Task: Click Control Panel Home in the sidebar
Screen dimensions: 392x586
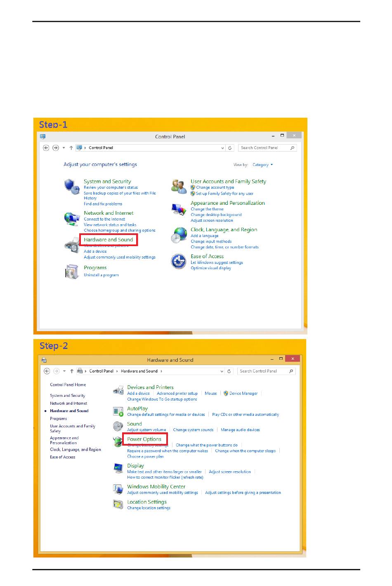Action: click(x=68, y=385)
